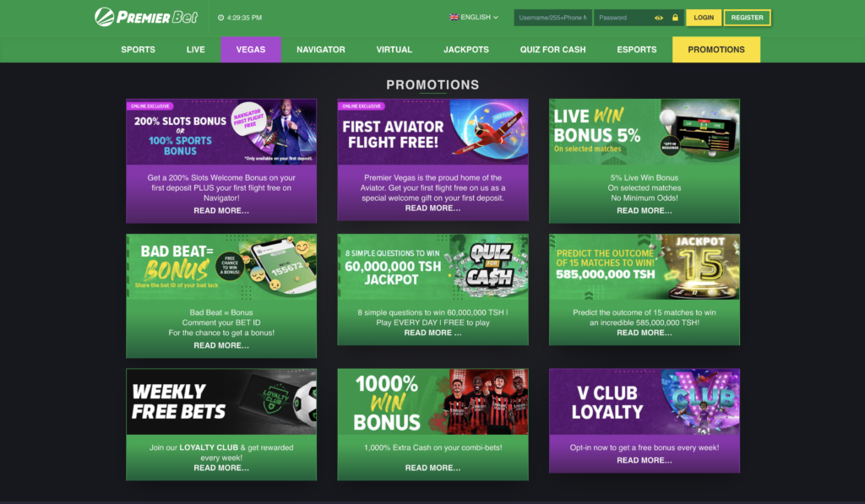
Task: Click the UK flag language icon
Action: (x=454, y=17)
